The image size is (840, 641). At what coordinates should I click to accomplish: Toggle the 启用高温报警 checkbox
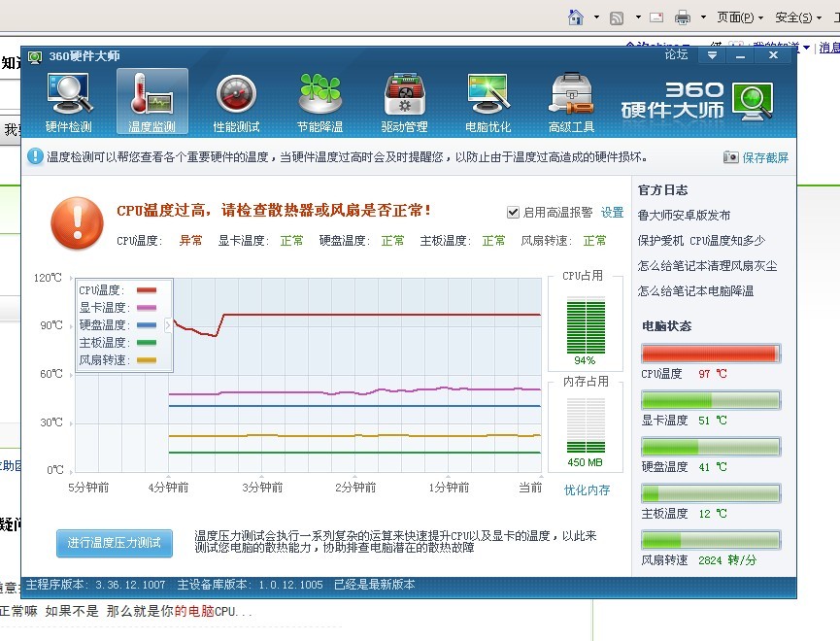point(513,213)
